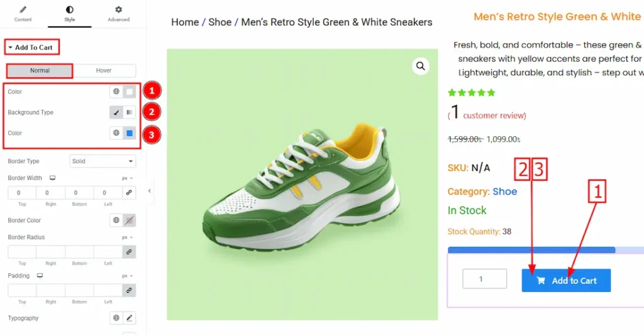
Task: Toggle the Border Width link values icon
Action: click(129, 193)
